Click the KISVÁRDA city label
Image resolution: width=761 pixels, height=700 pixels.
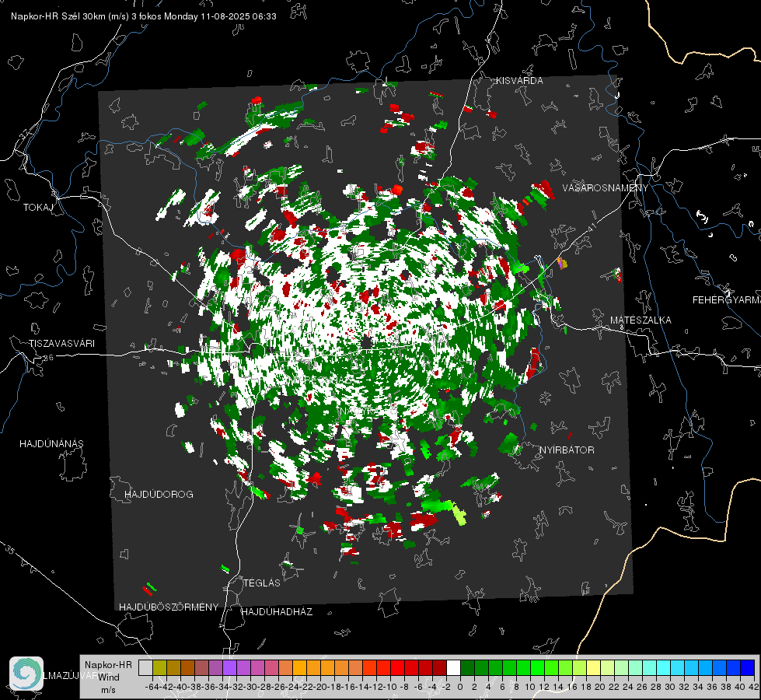pyautogui.click(x=519, y=81)
